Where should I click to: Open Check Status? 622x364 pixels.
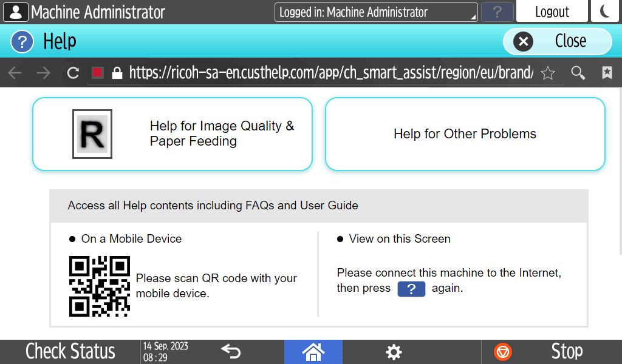70,352
